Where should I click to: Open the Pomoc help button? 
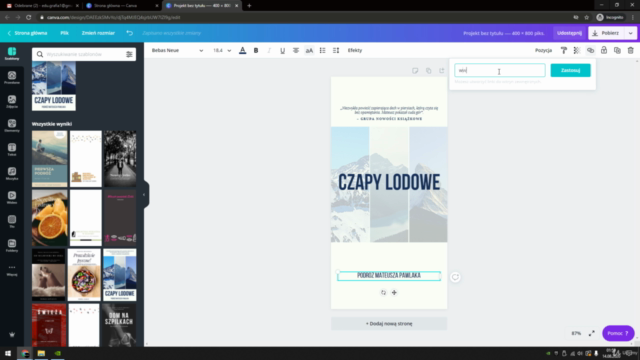[x=618, y=333]
